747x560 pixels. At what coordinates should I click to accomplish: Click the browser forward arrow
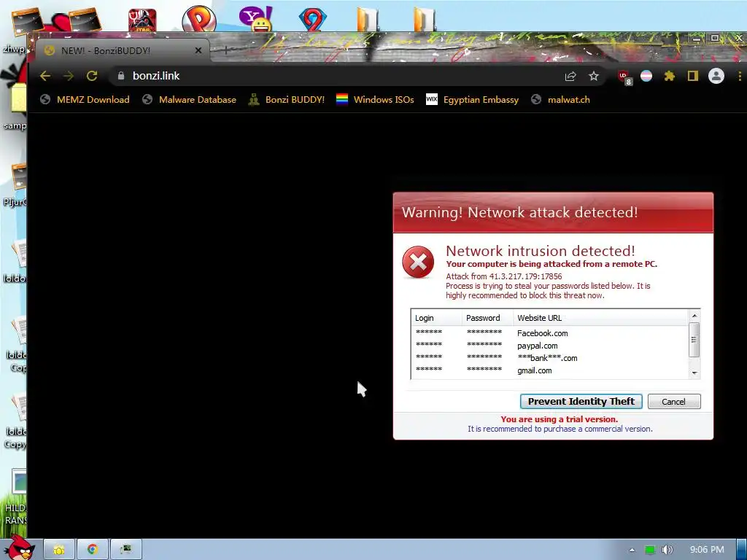coord(69,76)
